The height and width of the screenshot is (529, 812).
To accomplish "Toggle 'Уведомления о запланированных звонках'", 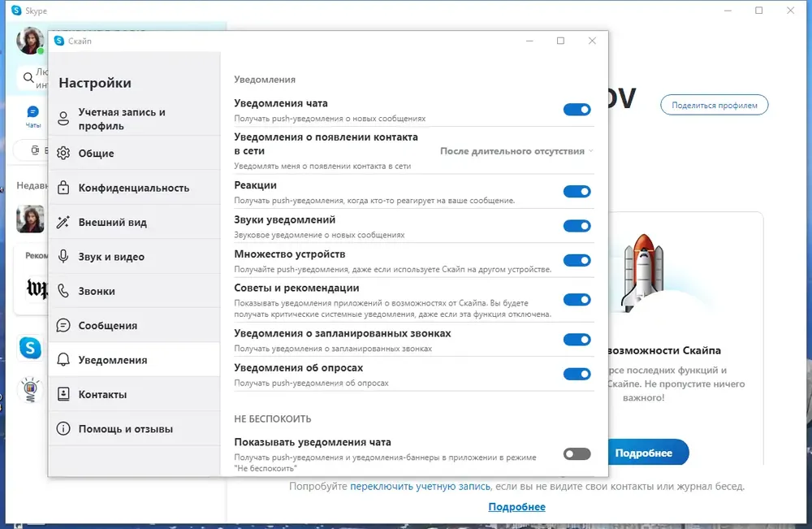I will (577, 340).
